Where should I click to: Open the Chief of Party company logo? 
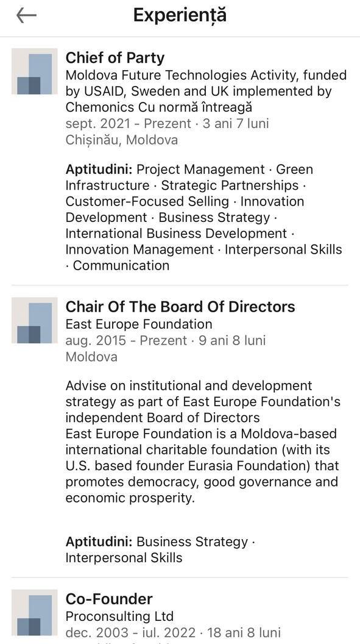35,71
